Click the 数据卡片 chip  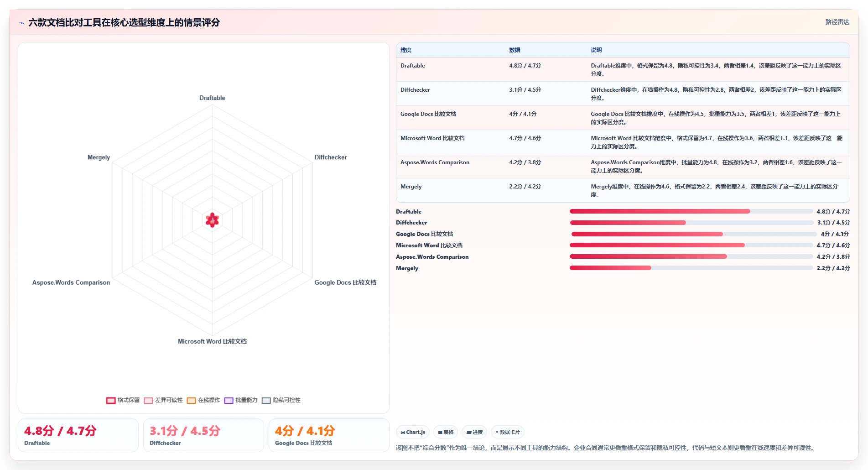tap(508, 432)
